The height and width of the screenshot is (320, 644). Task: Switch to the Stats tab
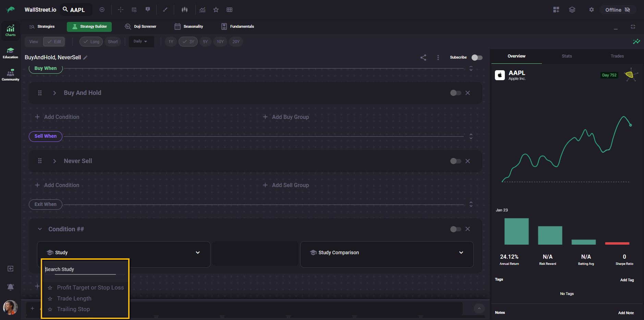(x=567, y=56)
